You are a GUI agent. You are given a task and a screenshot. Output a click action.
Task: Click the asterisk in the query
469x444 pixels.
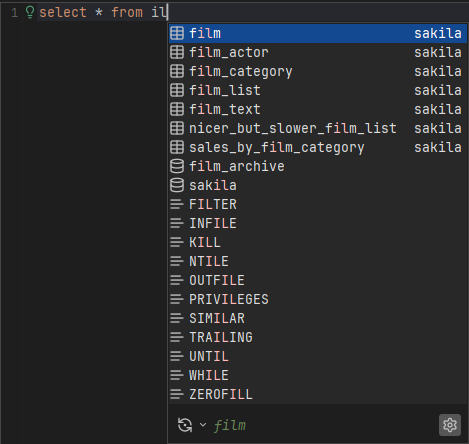[99, 13]
